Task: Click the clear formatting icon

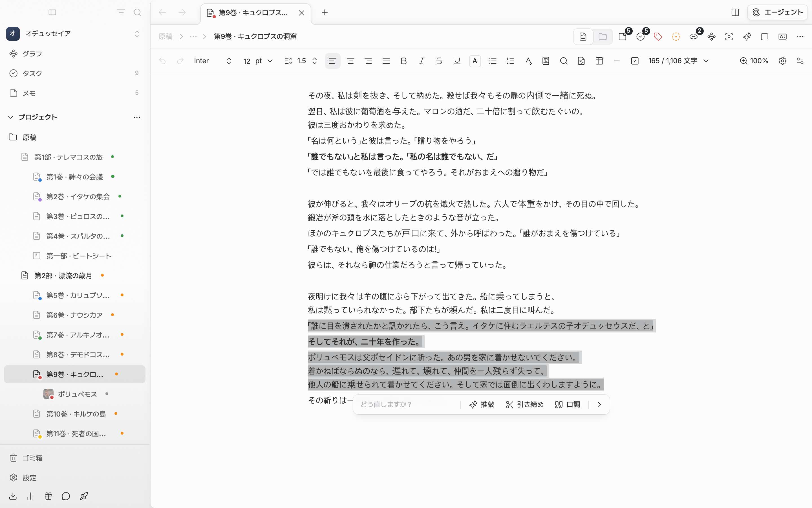Action: click(528, 61)
